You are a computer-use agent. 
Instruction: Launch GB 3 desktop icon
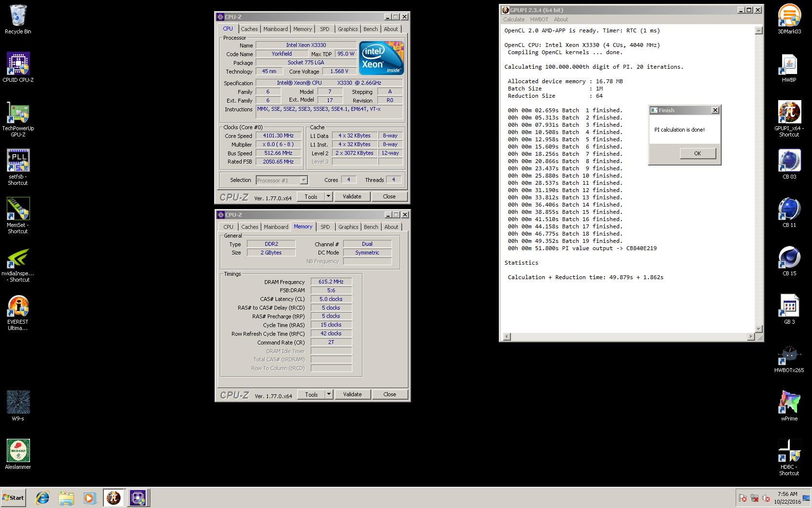click(x=789, y=310)
